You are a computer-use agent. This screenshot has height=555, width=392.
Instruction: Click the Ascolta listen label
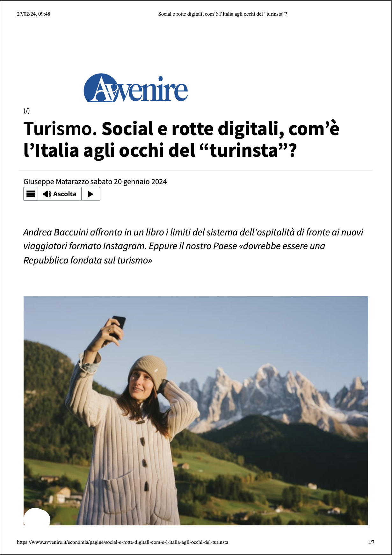pos(65,194)
